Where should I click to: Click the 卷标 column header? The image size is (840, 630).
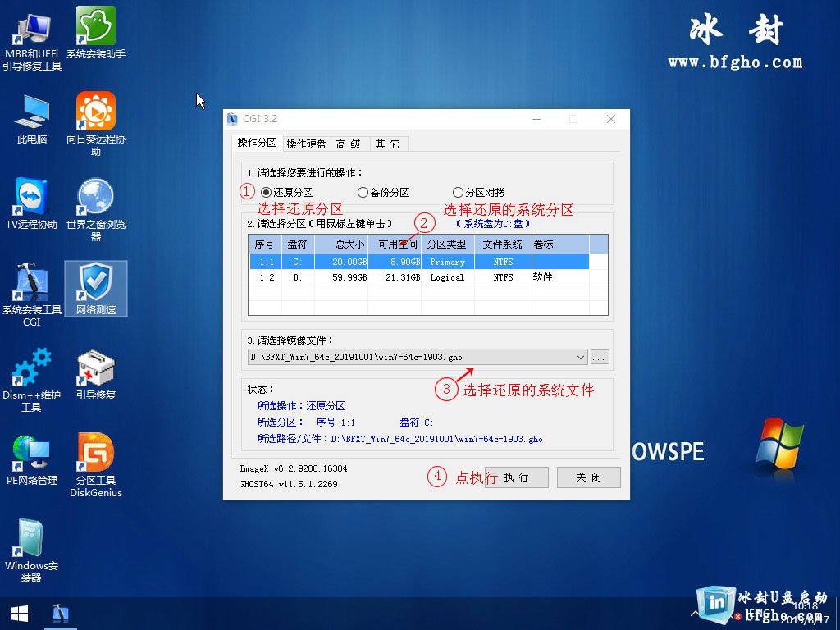[x=560, y=244]
